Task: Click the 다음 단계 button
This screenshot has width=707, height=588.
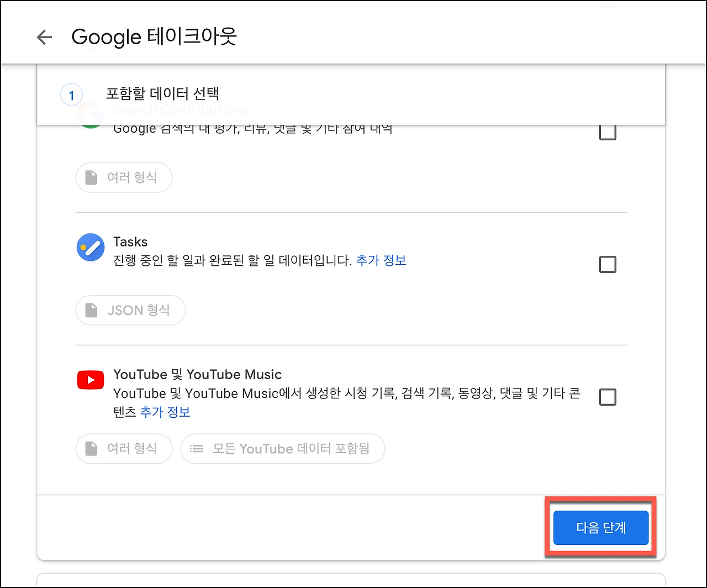Action: pos(601,528)
